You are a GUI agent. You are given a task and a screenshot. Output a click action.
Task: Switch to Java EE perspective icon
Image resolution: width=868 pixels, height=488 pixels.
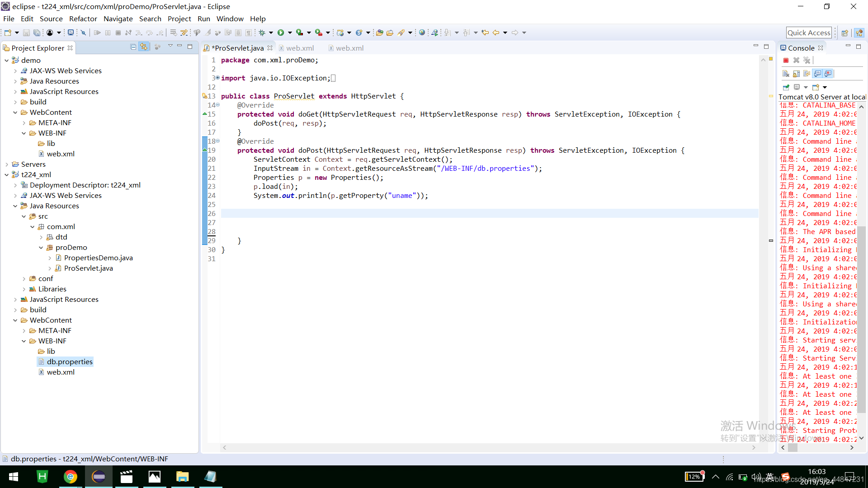pyautogui.click(x=859, y=33)
